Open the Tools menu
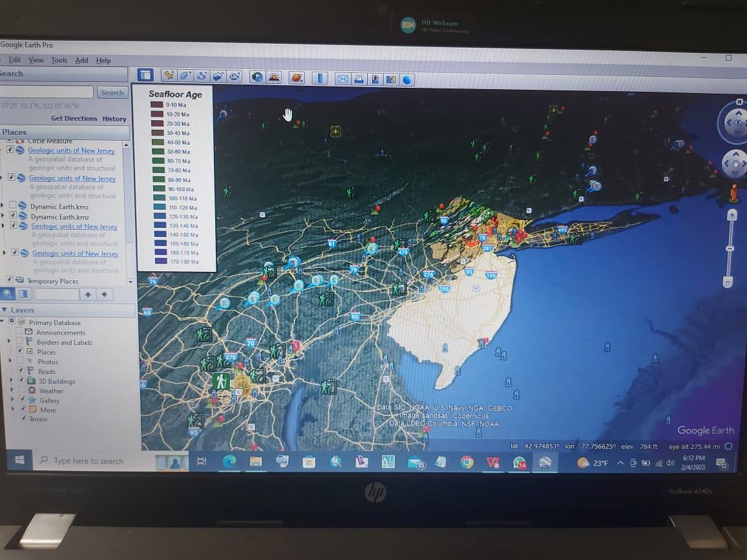The image size is (747, 560). 59,61
